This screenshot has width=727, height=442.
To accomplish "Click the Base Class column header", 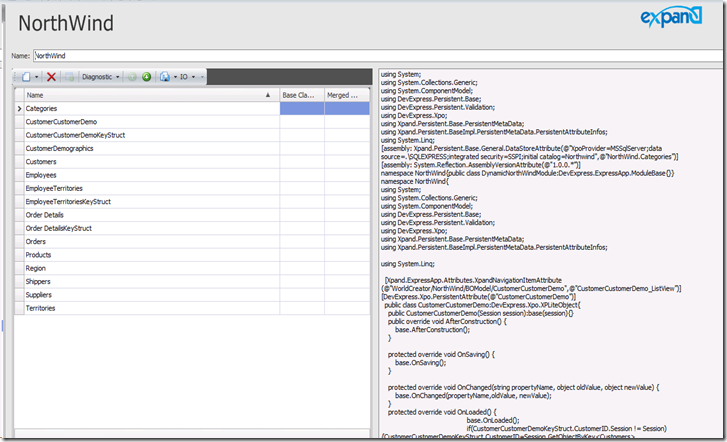I will click(299, 95).
